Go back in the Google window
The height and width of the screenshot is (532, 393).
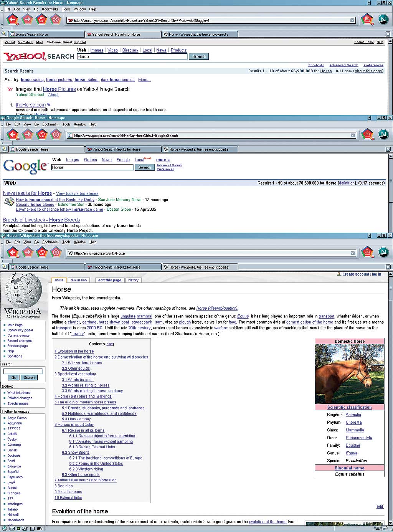13,134
